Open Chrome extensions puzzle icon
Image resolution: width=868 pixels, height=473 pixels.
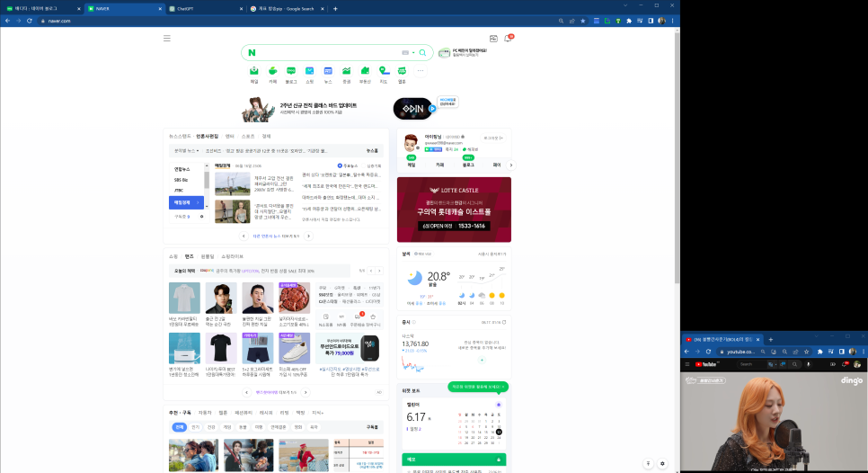(629, 21)
